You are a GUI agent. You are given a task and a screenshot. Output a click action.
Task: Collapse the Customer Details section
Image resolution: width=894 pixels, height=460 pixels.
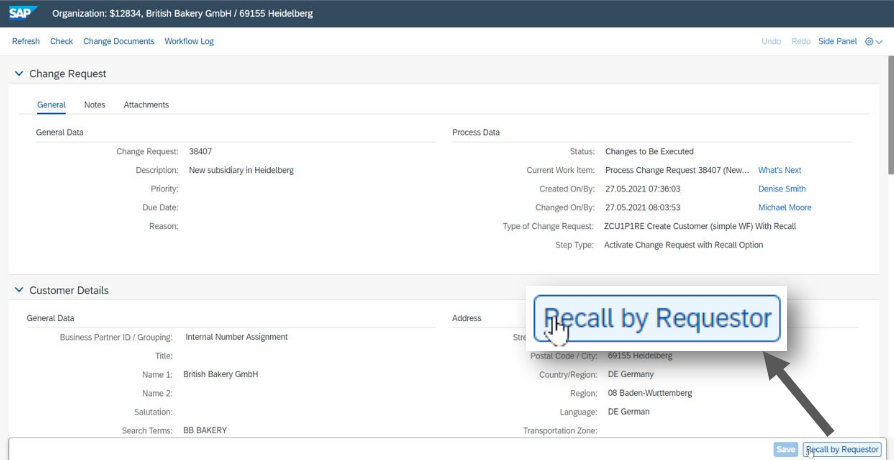pyautogui.click(x=19, y=290)
